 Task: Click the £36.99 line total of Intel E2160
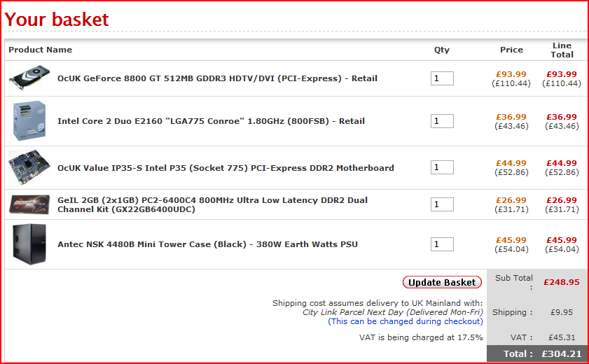click(562, 117)
